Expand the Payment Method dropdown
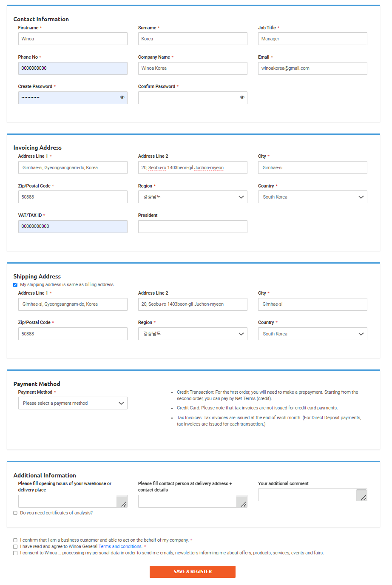 coord(73,403)
